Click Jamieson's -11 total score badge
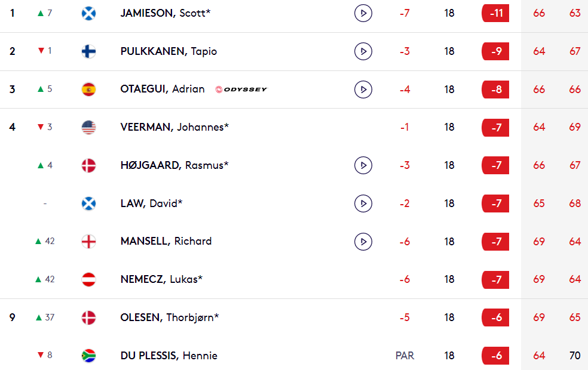Viewport: 588px width, 370px height. click(495, 14)
